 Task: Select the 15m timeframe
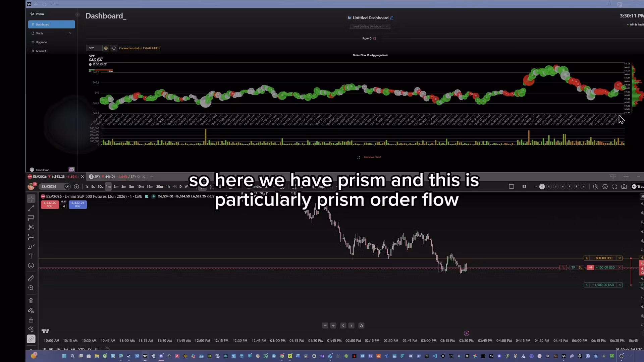pos(150,187)
